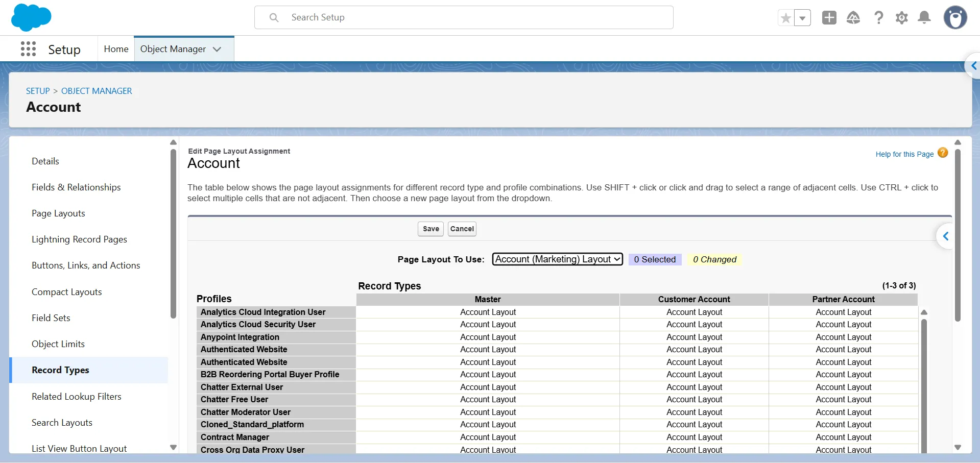Open the App Launcher grid icon
Image resolution: width=980 pixels, height=463 pixels.
click(28, 49)
